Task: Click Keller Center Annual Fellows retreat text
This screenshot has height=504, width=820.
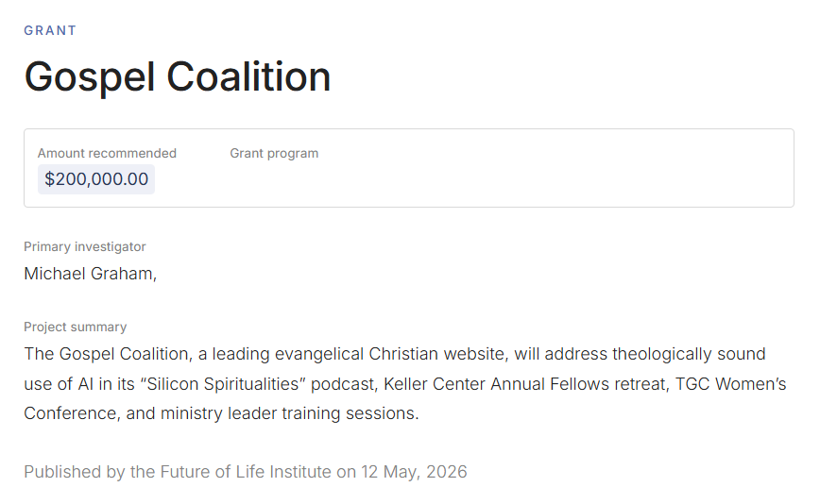Action: 526,384
